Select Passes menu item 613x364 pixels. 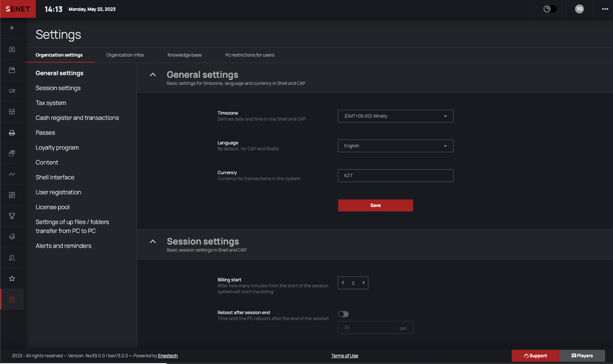[x=45, y=133]
